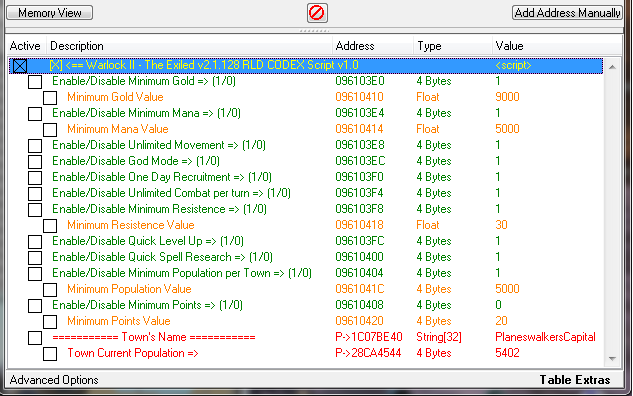The height and width of the screenshot is (396, 633).
Task: Toggle Minimum Gold Value checkbox
Action: pos(50,98)
